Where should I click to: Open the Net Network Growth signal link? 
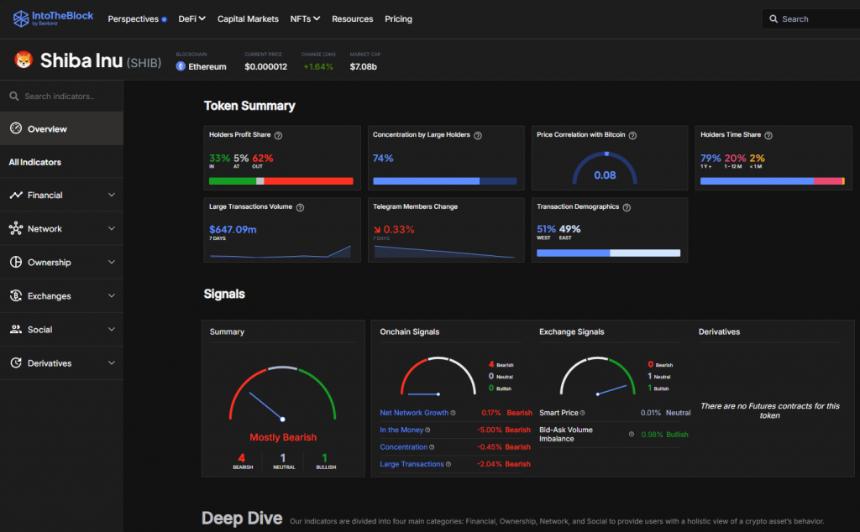pyautogui.click(x=414, y=413)
